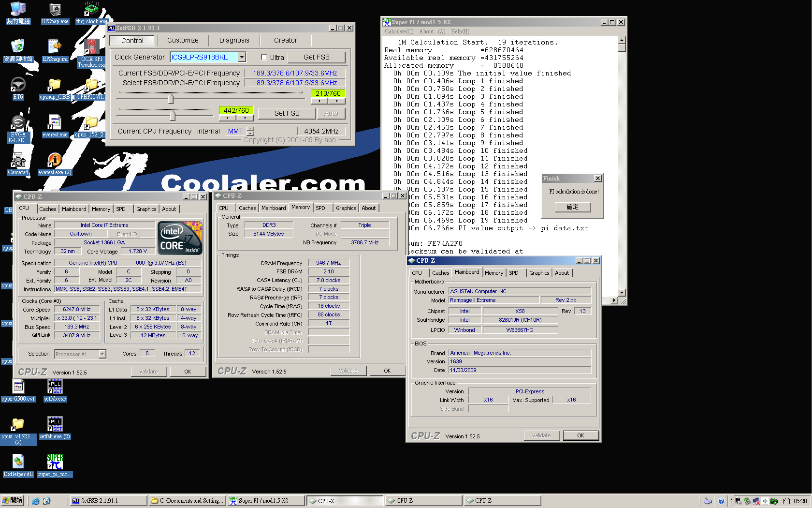The image size is (812, 508).
Task: Open the My Computer desktop icon
Action: coord(18,13)
